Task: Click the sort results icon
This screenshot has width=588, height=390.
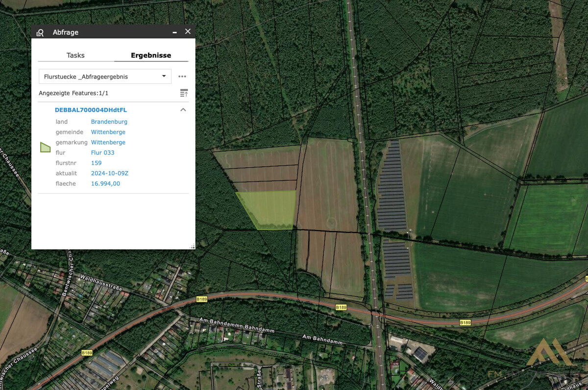Action: pos(184,93)
